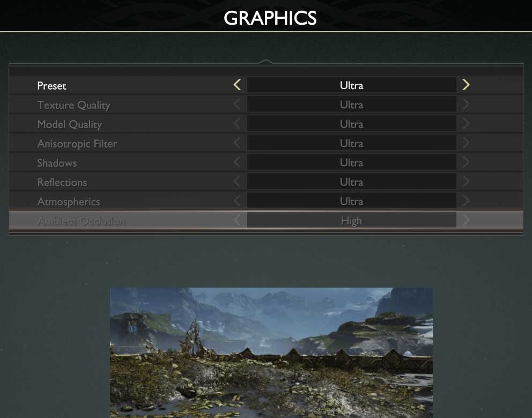Screen dimensions: 532x418
Task: Click left chevron of Anisotropic Filter
Action: [237, 143]
